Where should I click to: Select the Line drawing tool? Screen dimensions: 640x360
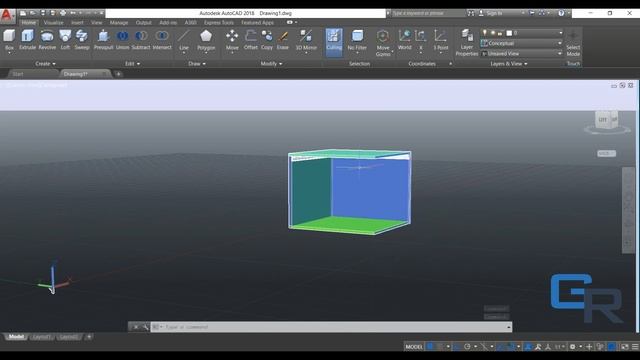(x=184, y=40)
